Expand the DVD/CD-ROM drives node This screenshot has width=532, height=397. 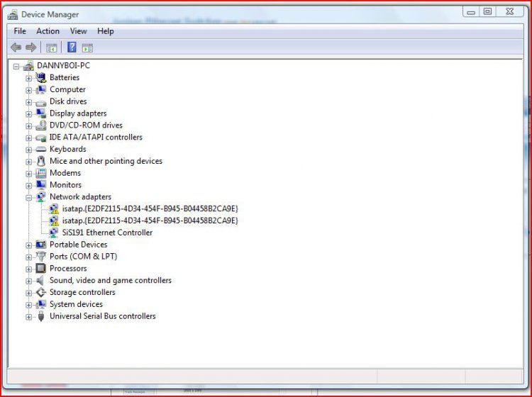[x=29, y=126]
